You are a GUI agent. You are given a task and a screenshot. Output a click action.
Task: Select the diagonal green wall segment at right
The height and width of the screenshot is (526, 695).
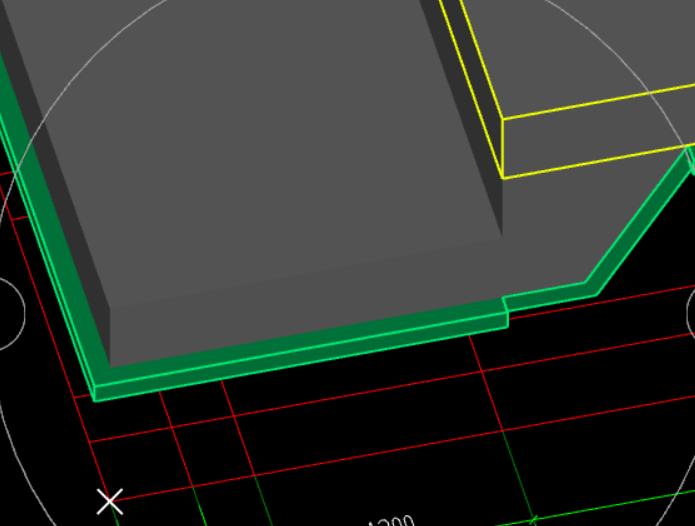640,220
